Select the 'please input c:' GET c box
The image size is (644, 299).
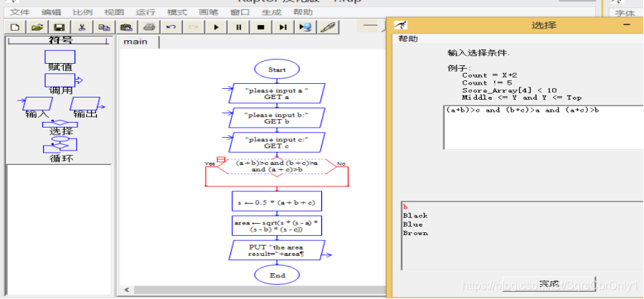tap(277, 142)
